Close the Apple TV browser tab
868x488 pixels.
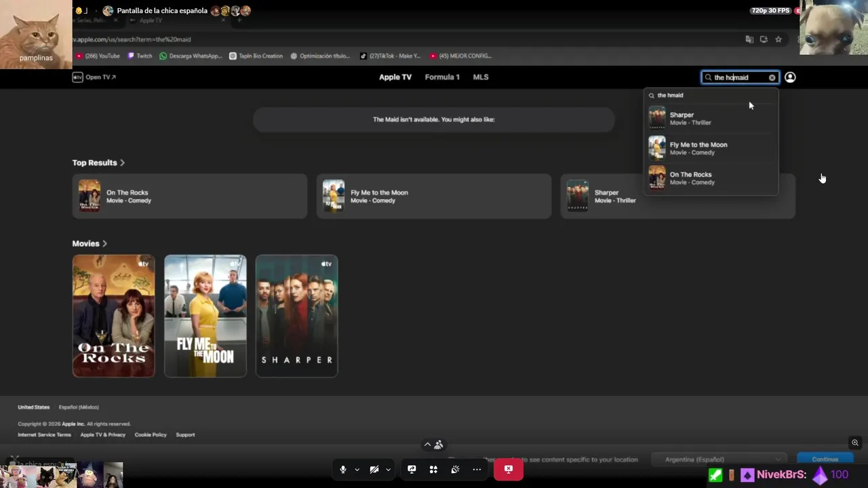[x=222, y=20]
